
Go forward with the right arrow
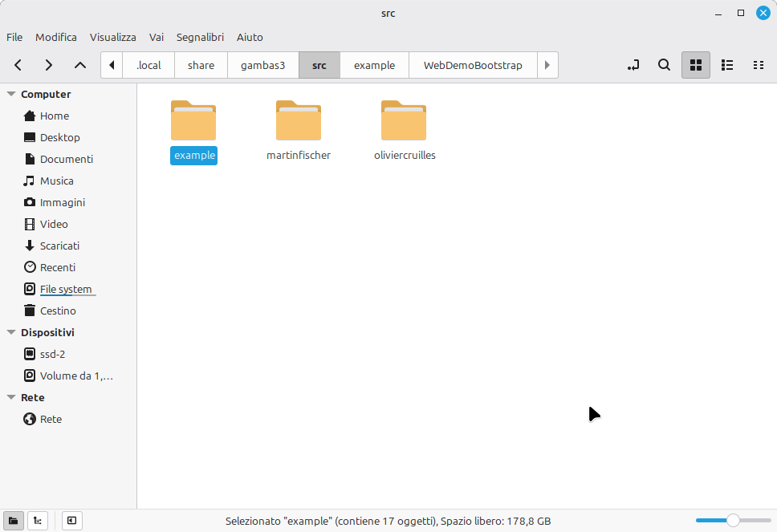coord(49,65)
